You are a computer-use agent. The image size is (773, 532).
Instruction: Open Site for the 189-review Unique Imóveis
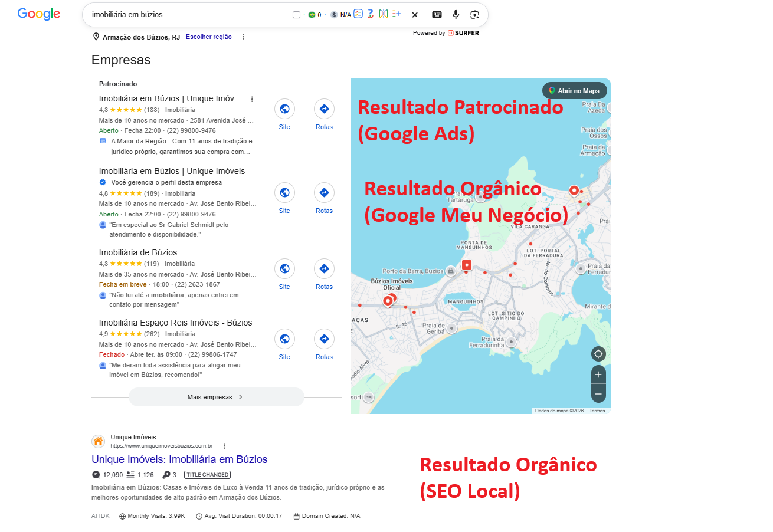click(x=284, y=198)
